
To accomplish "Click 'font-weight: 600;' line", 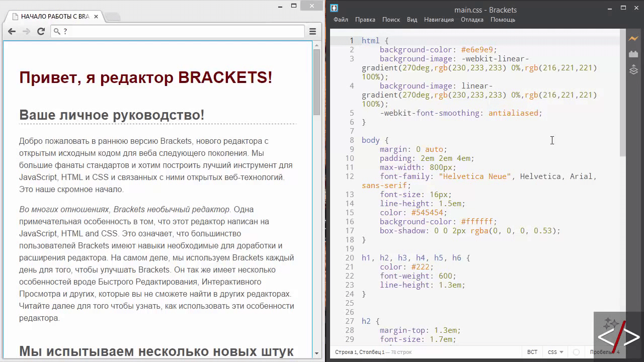I will click(x=418, y=276).
